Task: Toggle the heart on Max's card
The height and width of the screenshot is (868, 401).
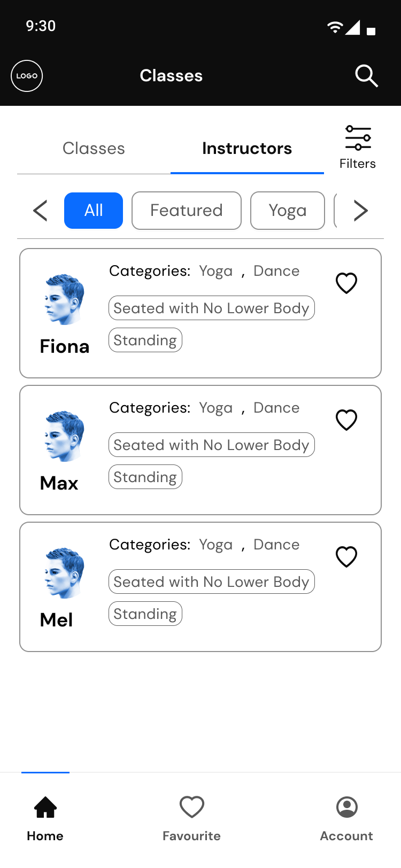Action: pyautogui.click(x=346, y=420)
